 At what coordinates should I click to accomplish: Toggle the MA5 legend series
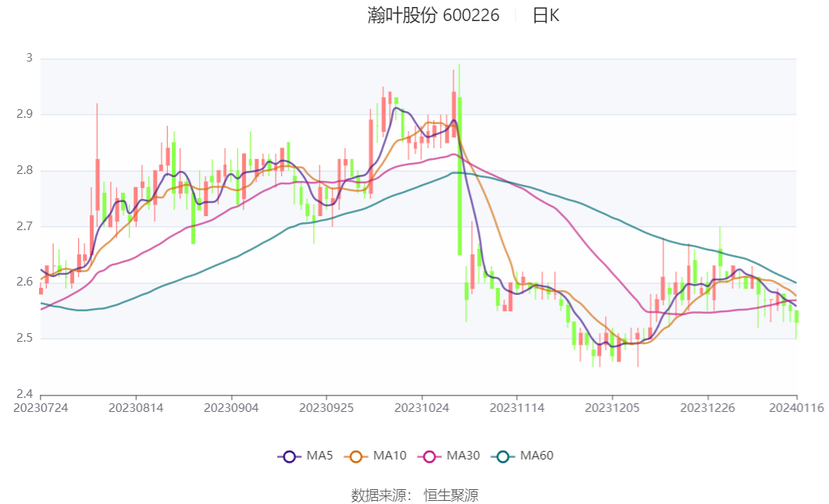coord(305,456)
